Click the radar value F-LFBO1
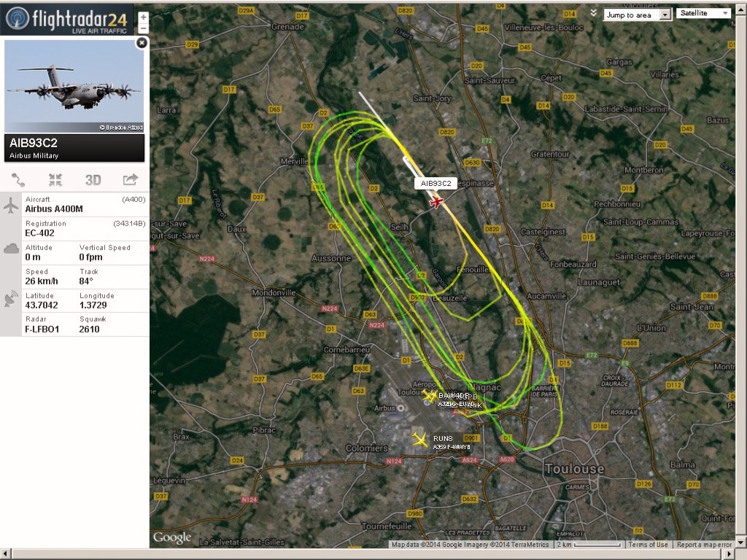 (42, 329)
